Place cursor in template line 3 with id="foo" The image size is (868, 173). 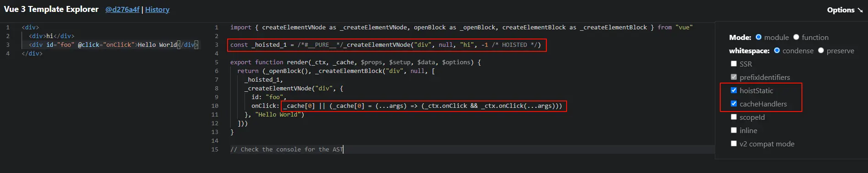(x=110, y=45)
